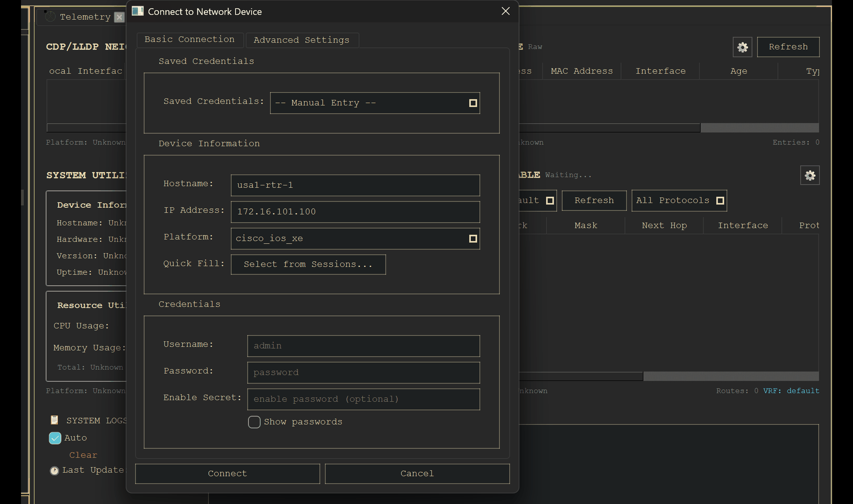Open the All Protocols filter dropdown
Viewport: 853px width, 504px height.
[679, 200]
